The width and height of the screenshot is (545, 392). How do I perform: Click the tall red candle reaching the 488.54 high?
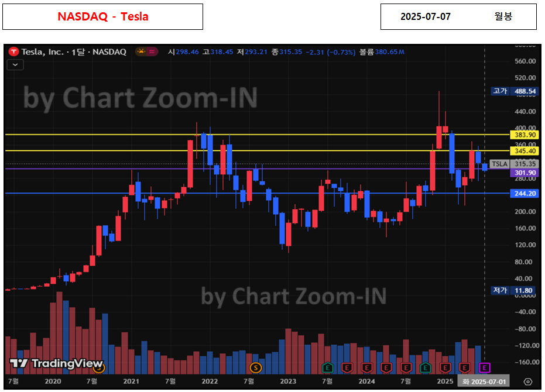[439, 137]
